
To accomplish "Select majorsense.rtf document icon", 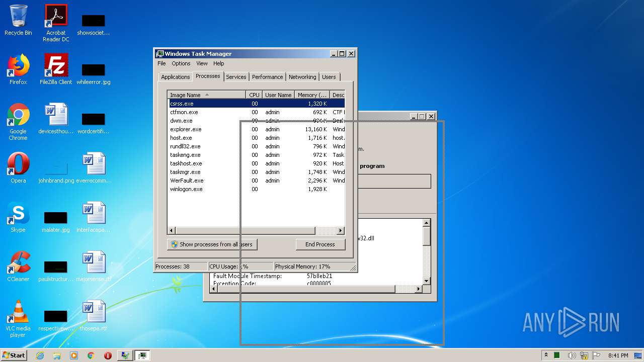I will tap(94, 266).
